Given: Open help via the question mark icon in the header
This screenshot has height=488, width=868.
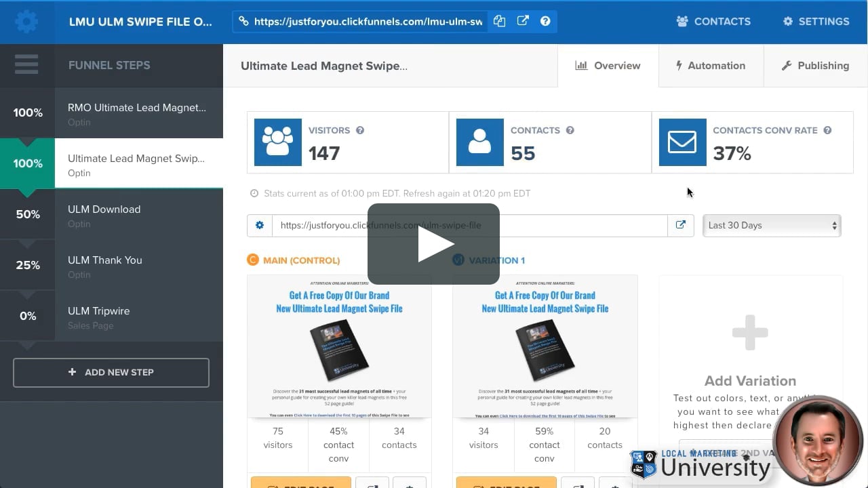Looking at the screenshot, I should (x=545, y=21).
